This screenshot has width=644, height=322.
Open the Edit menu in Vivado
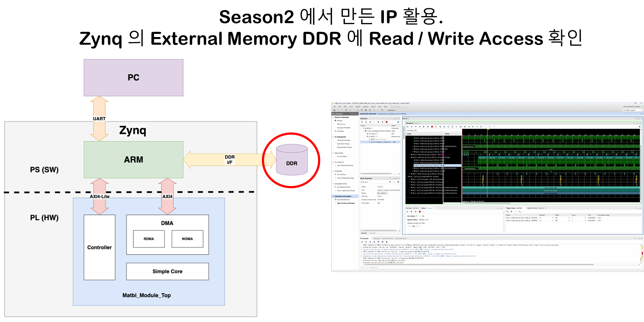point(340,106)
